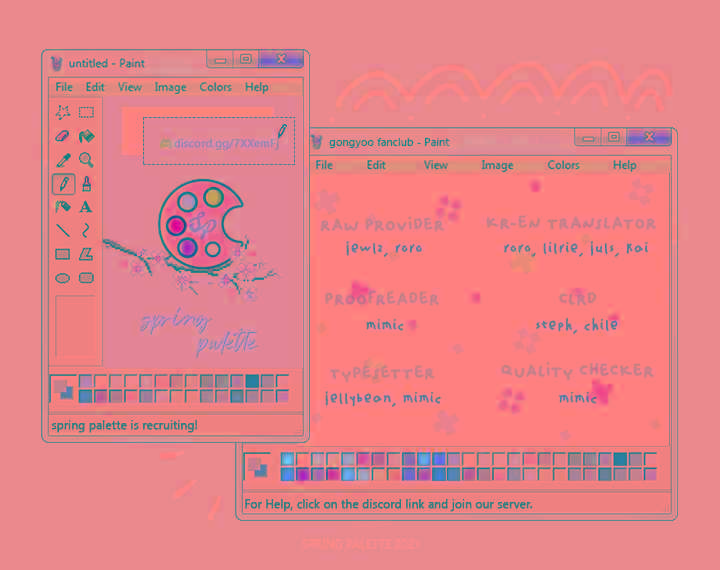The height and width of the screenshot is (570, 720).
Task: Select the Pick Color eyedropper tool
Action: coord(62,160)
